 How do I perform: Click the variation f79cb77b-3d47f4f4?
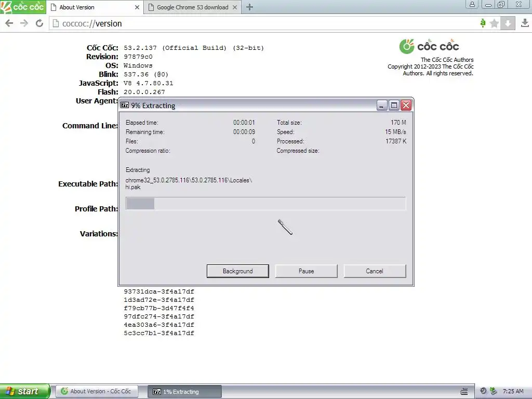[x=159, y=308]
